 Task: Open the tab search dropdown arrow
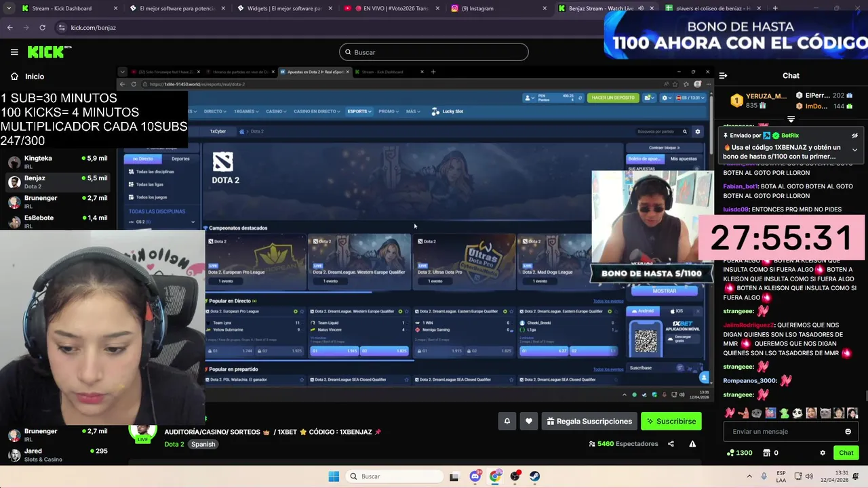click(8, 8)
